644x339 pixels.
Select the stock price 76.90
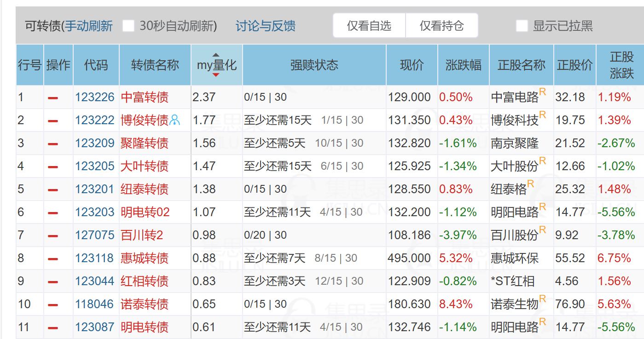pyautogui.click(x=570, y=304)
